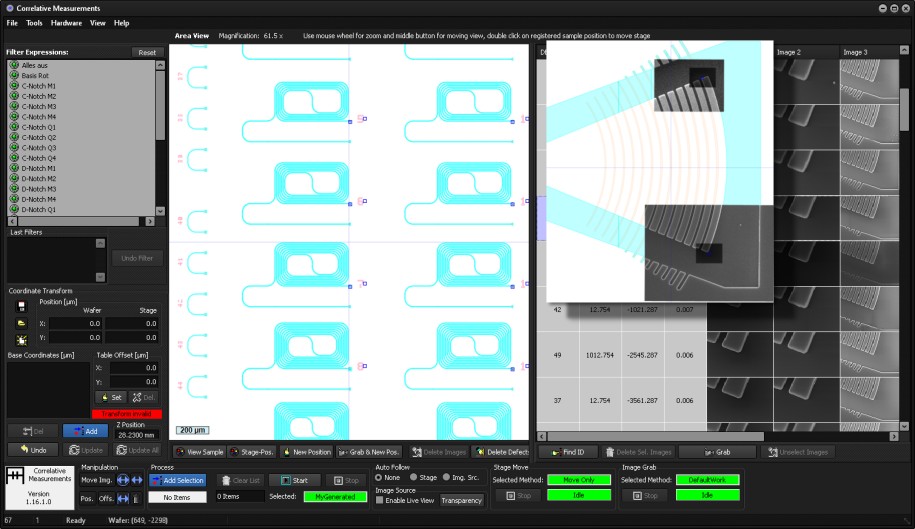Click the horizontal scrollbar under image table
Viewport: 915px width, 529px height.
[x=655, y=436]
